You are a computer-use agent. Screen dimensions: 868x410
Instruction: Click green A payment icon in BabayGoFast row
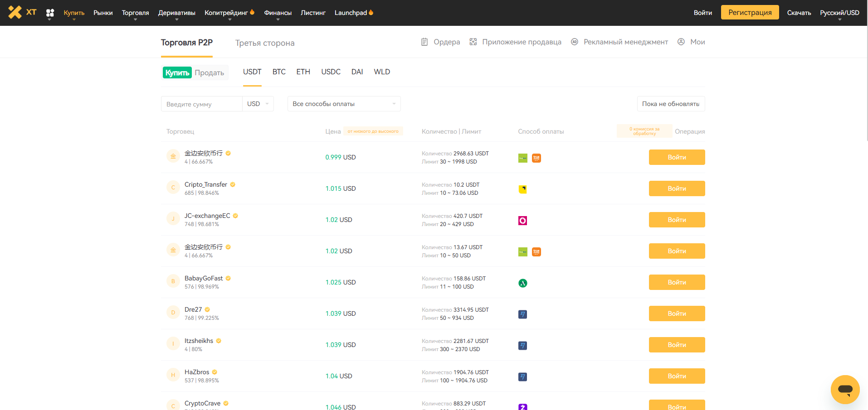pos(523,283)
